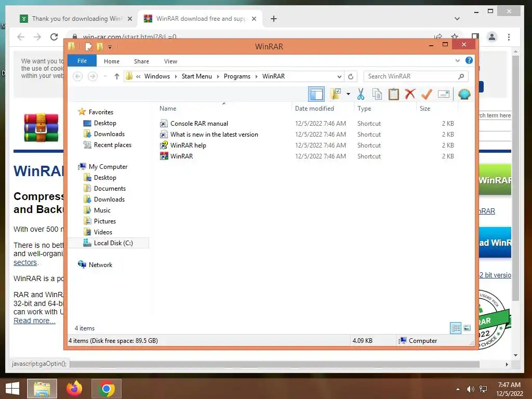This screenshot has height=399, width=532.
Task: Open a new Chrome tab
Action: (274, 19)
